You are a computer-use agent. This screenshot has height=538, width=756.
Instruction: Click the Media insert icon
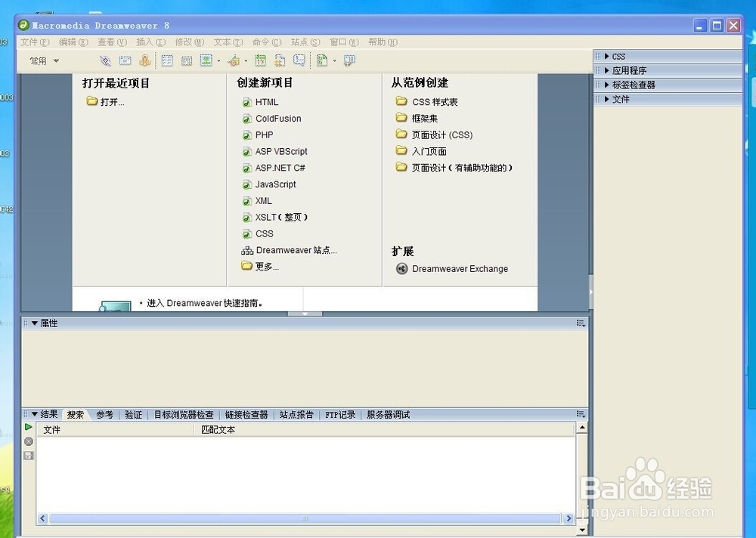(234, 60)
